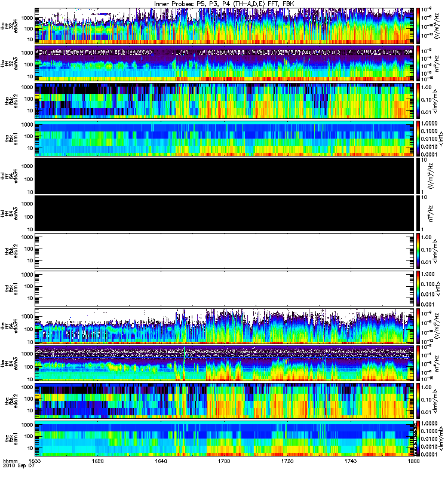The width and height of the screenshot is (448, 478).
Task: Click the 0.001 colorbar value of thd fbk scm1
Action: (427, 304)
